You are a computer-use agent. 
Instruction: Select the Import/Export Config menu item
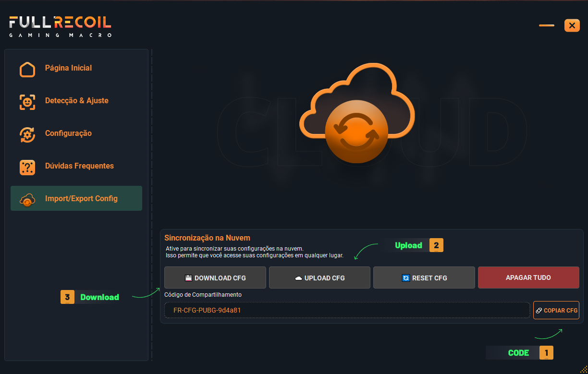point(76,198)
